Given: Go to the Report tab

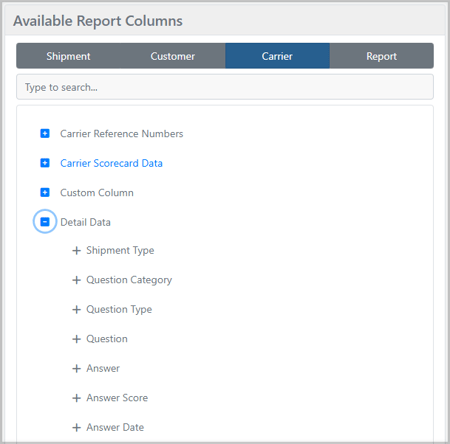Looking at the screenshot, I should [x=382, y=56].
